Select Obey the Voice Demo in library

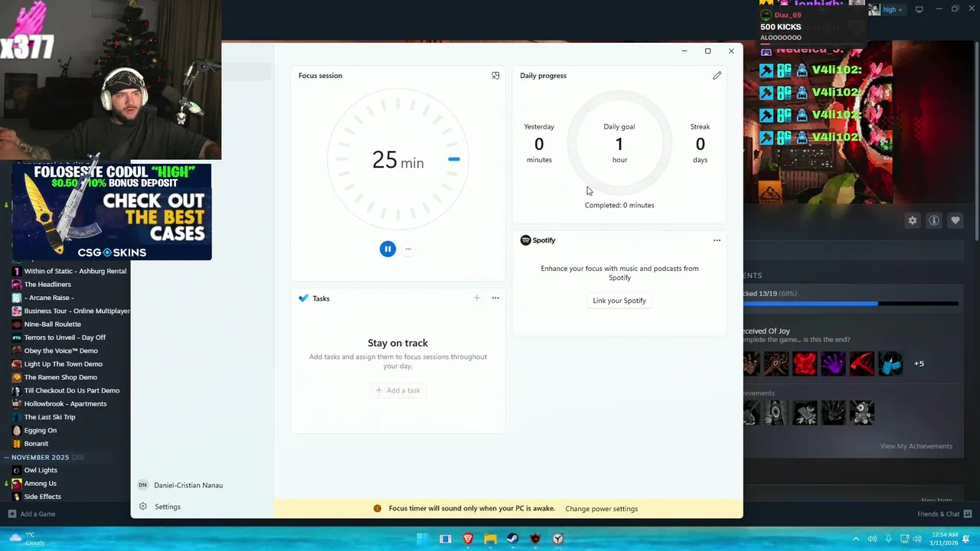[60, 351]
